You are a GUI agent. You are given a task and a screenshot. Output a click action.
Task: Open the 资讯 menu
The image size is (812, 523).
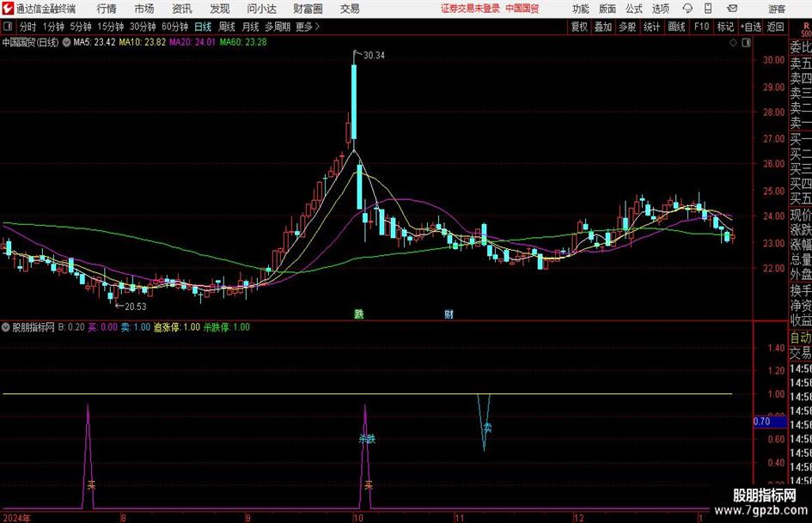coord(182,9)
